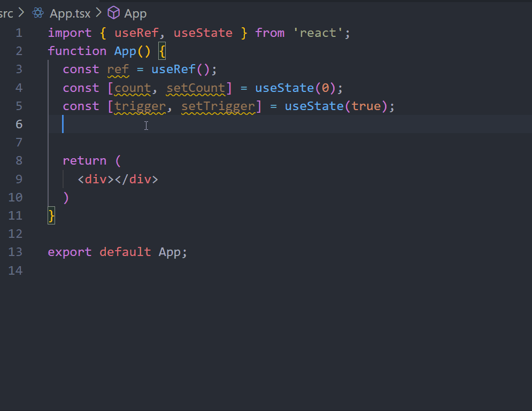Click the 'react' import string
Image resolution: width=532 pixels, height=411 pixels.
(319, 33)
